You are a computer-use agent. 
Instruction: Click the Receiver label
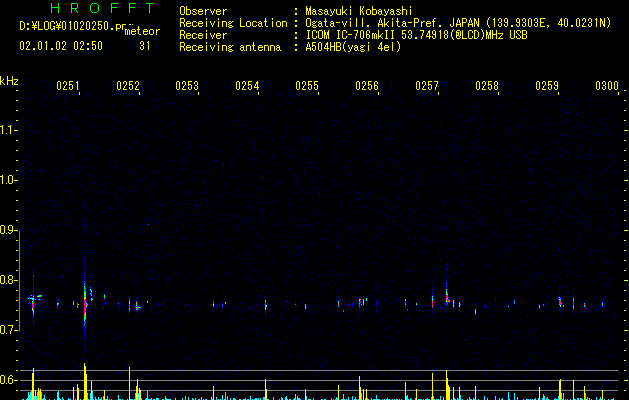(203, 35)
